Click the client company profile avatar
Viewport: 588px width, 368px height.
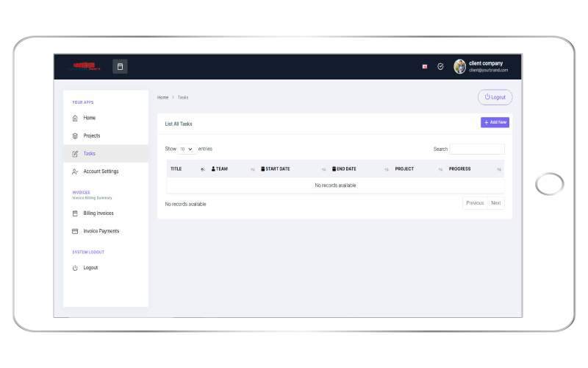click(460, 66)
